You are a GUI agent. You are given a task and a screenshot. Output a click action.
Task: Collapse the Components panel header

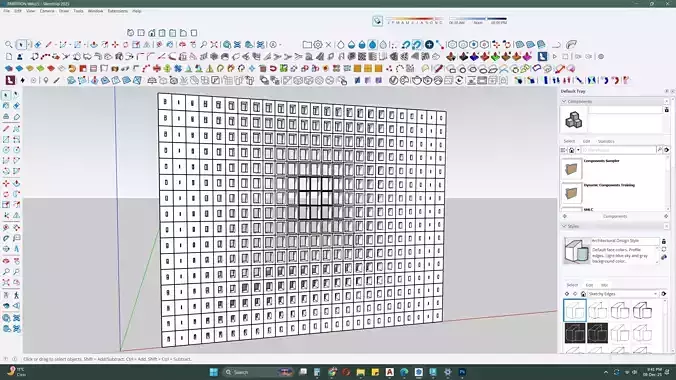(613, 101)
